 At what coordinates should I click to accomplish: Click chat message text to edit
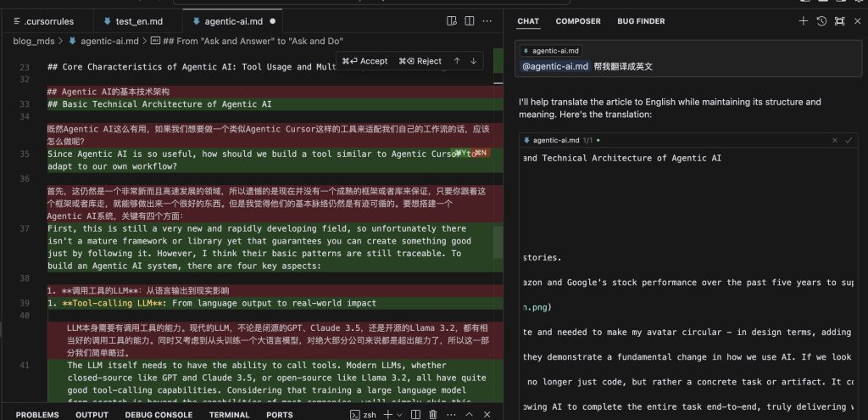[x=623, y=66]
